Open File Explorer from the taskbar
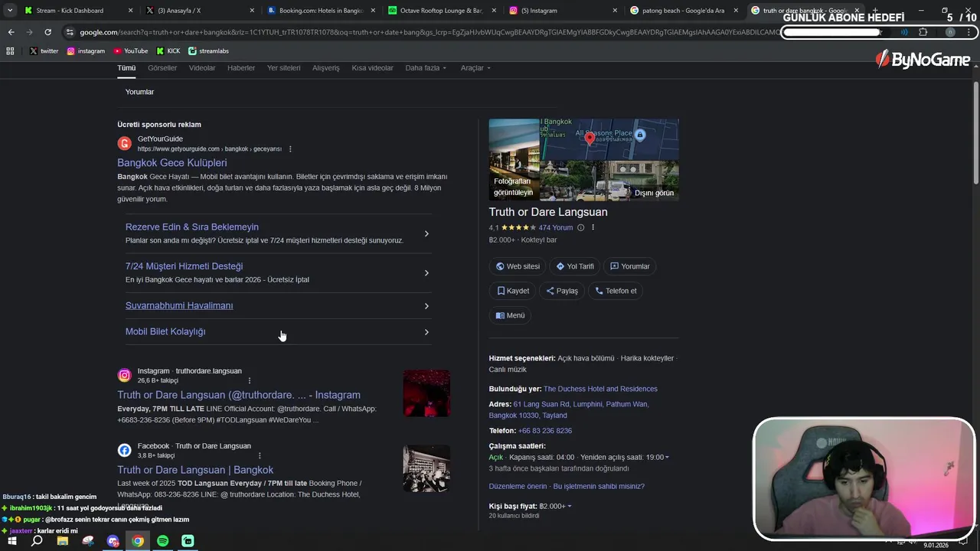Viewport: 980px width, 551px height. (63, 541)
